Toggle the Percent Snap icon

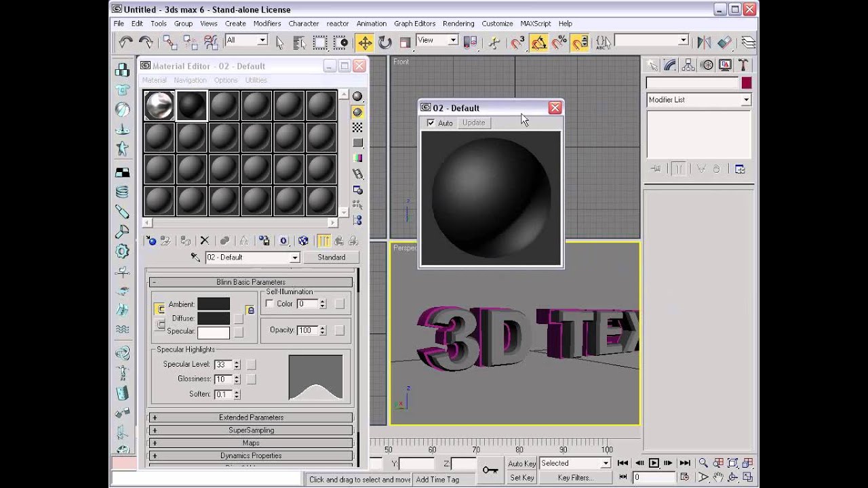pos(559,43)
